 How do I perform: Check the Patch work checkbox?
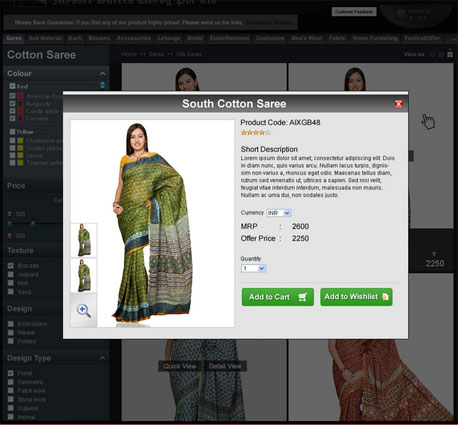pyautogui.click(x=11, y=390)
